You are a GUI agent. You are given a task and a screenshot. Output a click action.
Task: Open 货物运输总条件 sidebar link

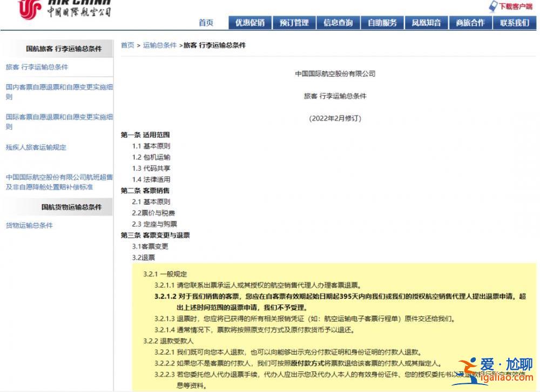coord(29,225)
